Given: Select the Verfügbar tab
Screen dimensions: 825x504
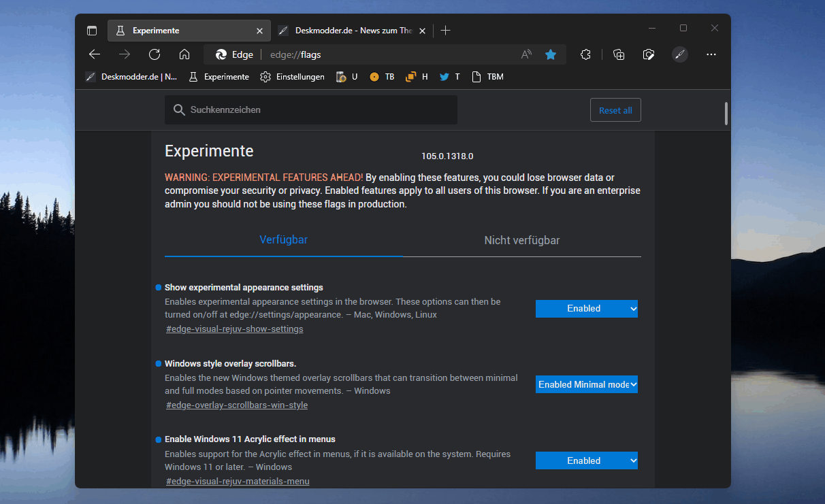Looking at the screenshot, I should tap(284, 240).
